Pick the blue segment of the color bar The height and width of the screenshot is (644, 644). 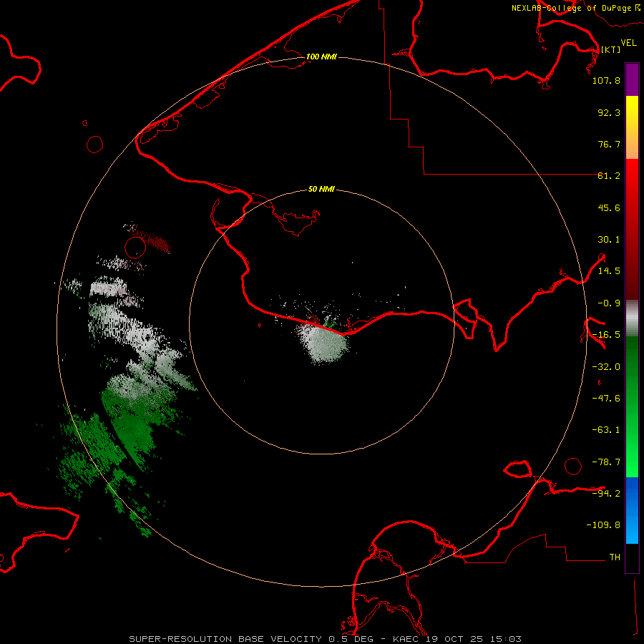tap(632, 510)
